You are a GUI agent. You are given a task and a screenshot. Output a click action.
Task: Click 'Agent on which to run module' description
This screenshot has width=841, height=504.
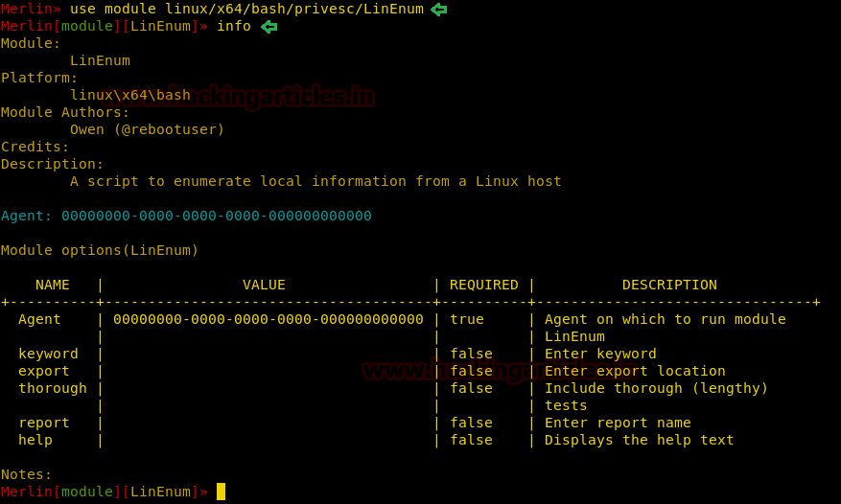click(x=666, y=320)
